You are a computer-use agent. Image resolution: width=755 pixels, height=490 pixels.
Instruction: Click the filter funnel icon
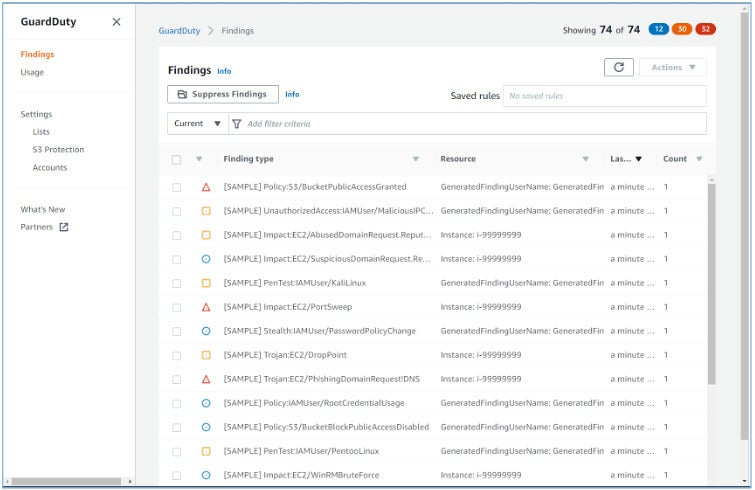coord(236,124)
